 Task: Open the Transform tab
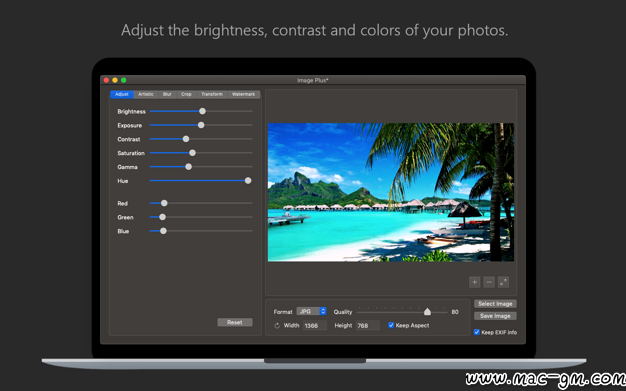click(212, 94)
